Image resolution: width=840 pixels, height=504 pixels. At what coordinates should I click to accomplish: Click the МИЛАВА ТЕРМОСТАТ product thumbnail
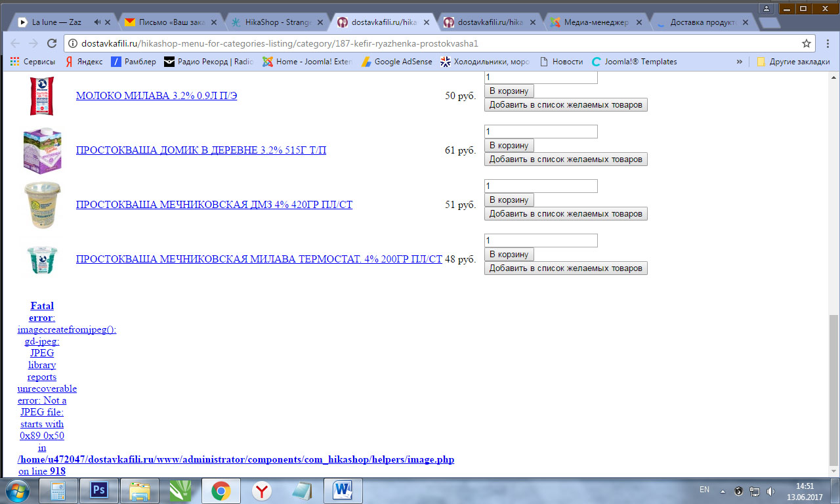pyautogui.click(x=42, y=259)
